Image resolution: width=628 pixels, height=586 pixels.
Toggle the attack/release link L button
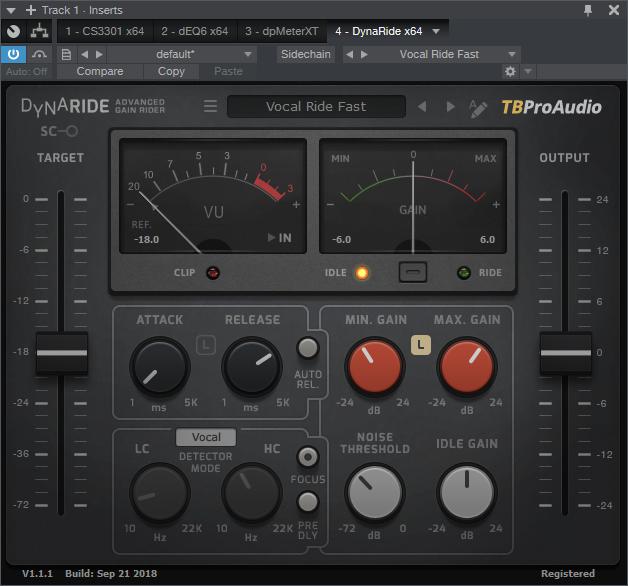coord(206,345)
